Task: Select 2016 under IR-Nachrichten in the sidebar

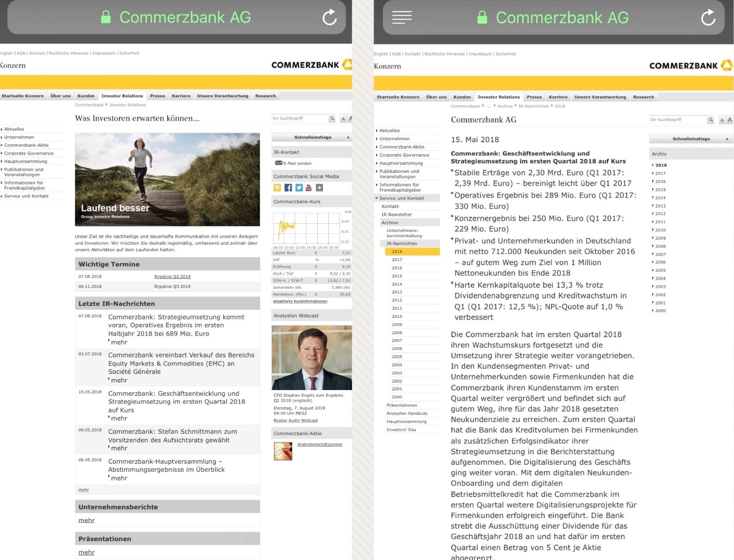Action: 397,268
